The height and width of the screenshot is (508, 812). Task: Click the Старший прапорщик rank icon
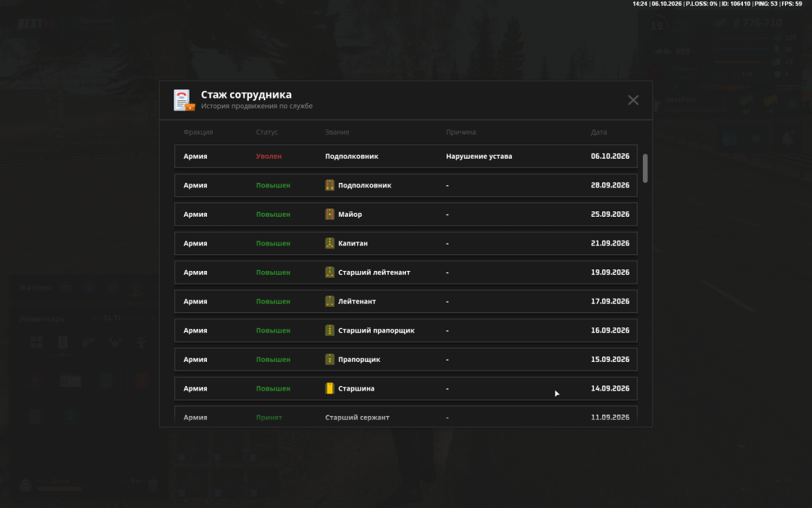330,330
